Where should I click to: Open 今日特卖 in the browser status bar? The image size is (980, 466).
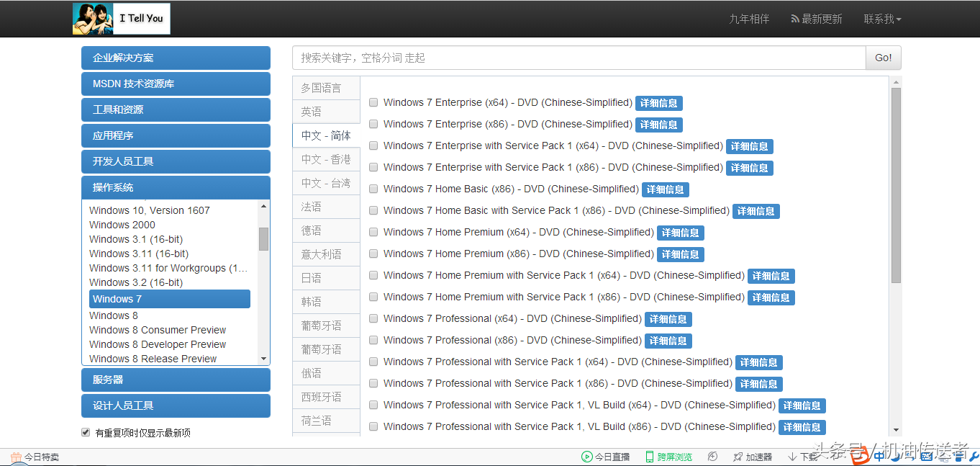[x=35, y=457]
